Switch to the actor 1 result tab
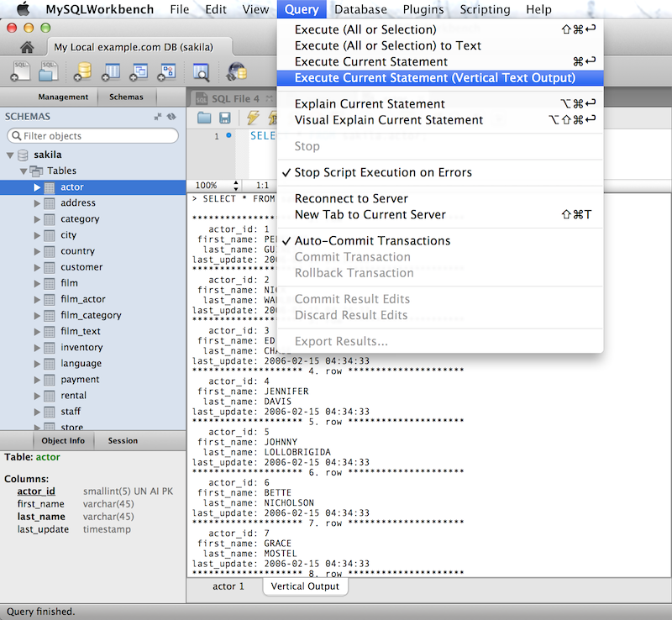This screenshot has height=620, width=672. click(228, 586)
